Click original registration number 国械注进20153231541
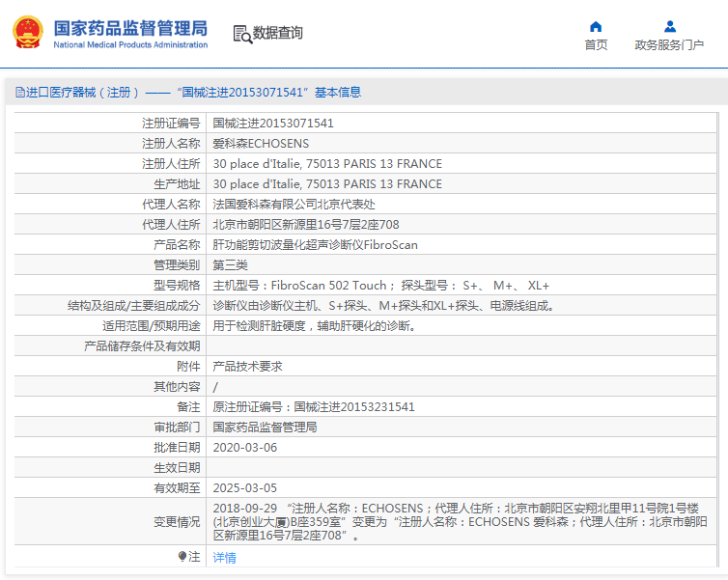728x580 pixels. (353, 407)
